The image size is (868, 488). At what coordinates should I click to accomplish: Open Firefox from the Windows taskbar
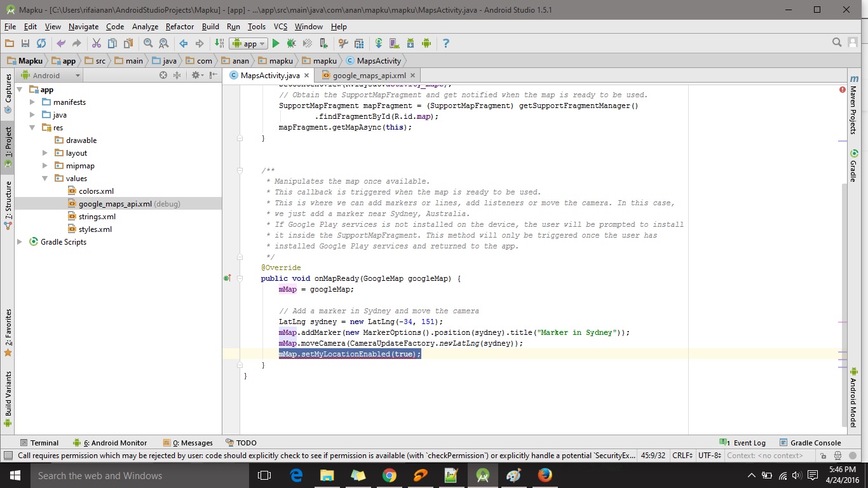pos(545,475)
